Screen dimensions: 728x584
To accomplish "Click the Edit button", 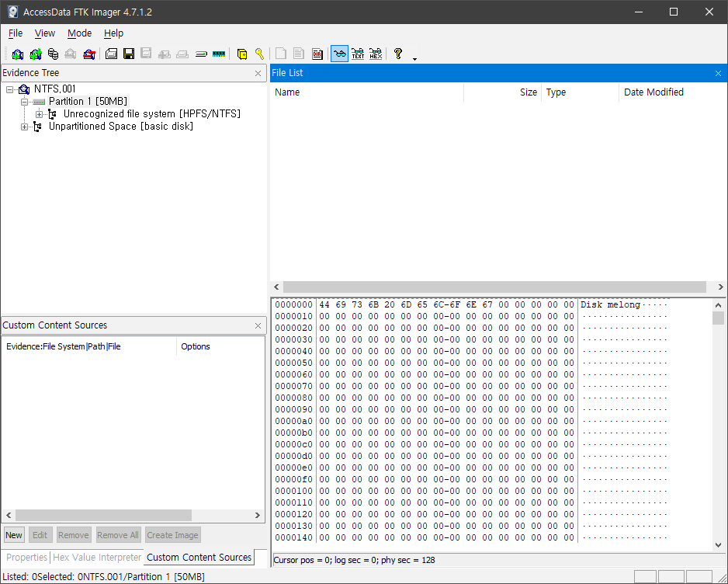I will point(40,535).
